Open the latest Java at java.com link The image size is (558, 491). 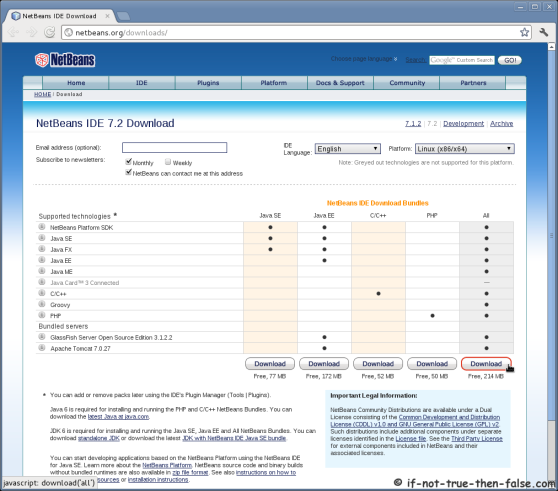119,417
